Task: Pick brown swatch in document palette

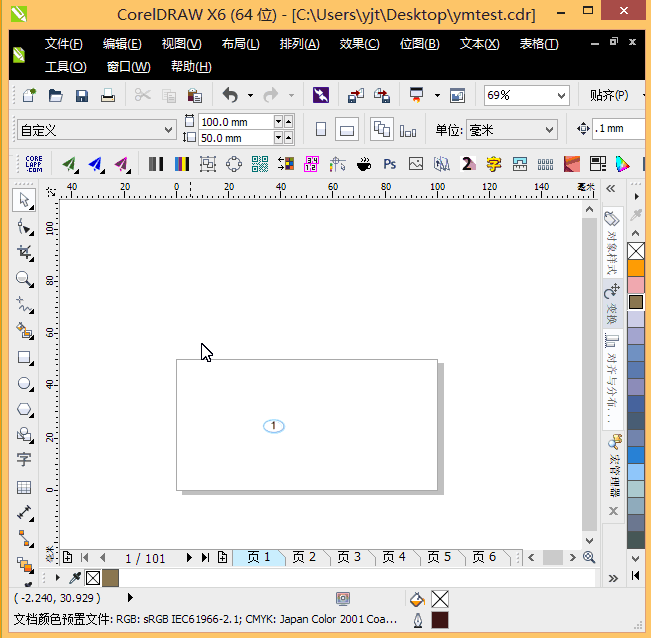Action: point(110,578)
